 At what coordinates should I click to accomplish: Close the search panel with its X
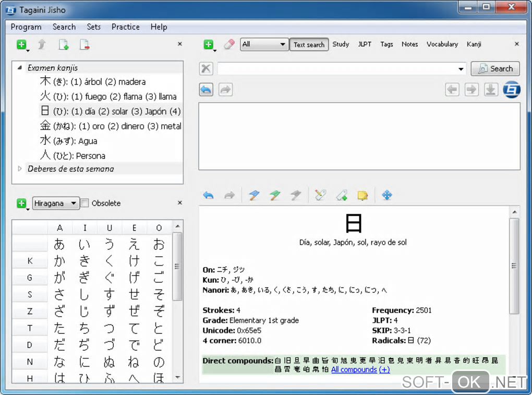(517, 44)
